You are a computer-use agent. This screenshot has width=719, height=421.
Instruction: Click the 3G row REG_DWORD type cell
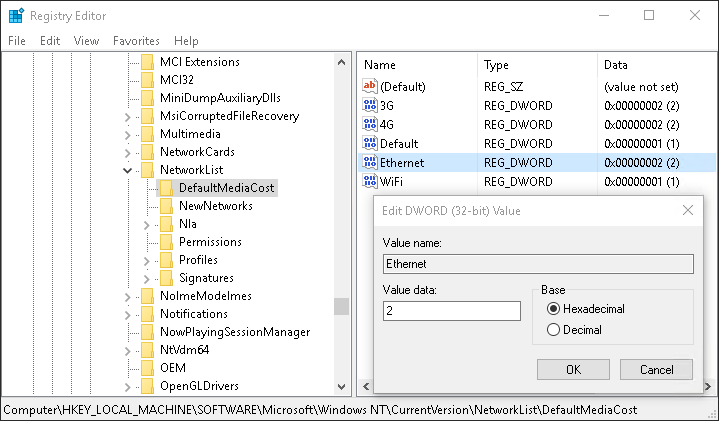click(x=518, y=105)
